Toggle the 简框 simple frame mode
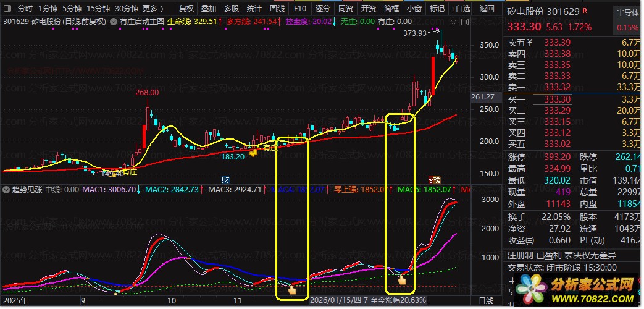The height and width of the screenshot is (309, 644). 391,8
